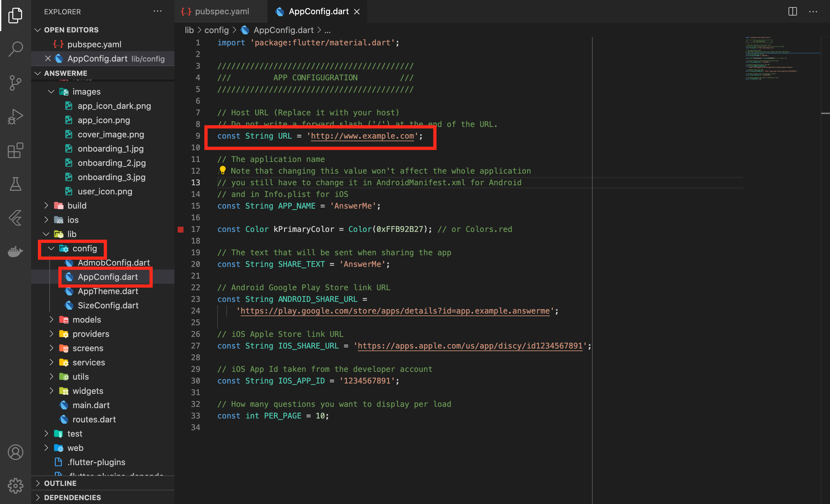Click the kPrimaryColor swatch on line 17
The height and width of the screenshot is (504, 830).
[181, 229]
